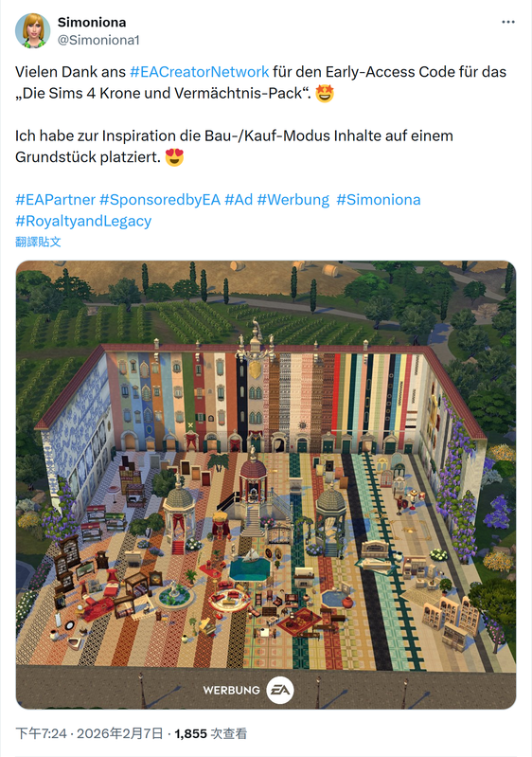
Task: Click the star-eyes emoji in the post
Action: pos(325,93)
